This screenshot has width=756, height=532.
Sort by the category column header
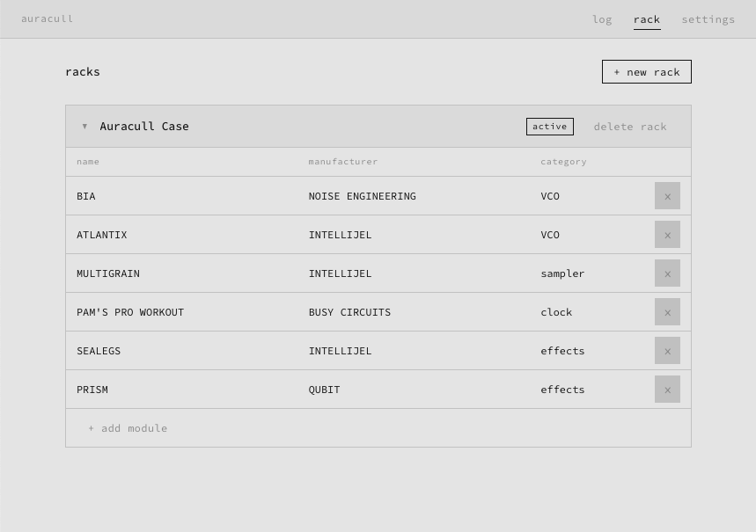(563, 162)
